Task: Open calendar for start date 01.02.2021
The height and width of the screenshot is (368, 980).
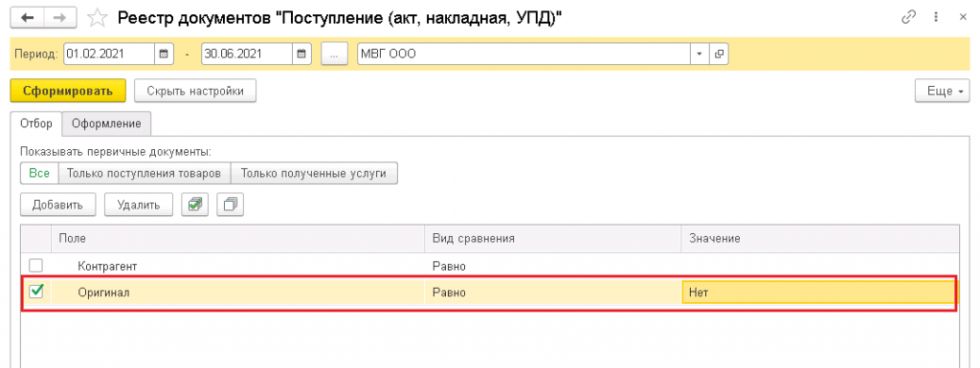Action: [163, 54]
